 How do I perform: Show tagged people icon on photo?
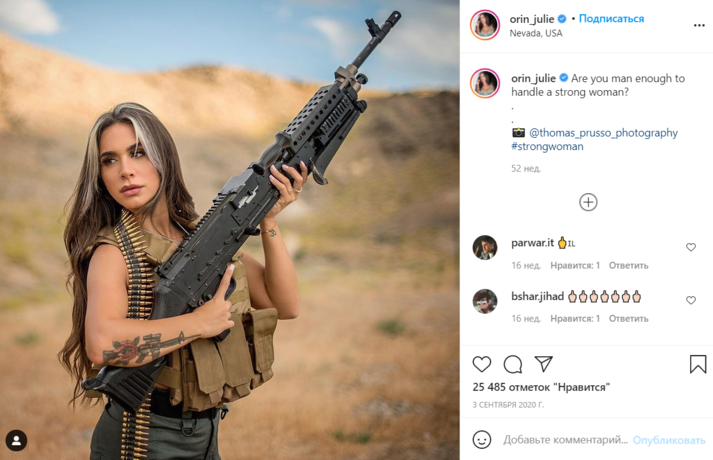[16, 440]
